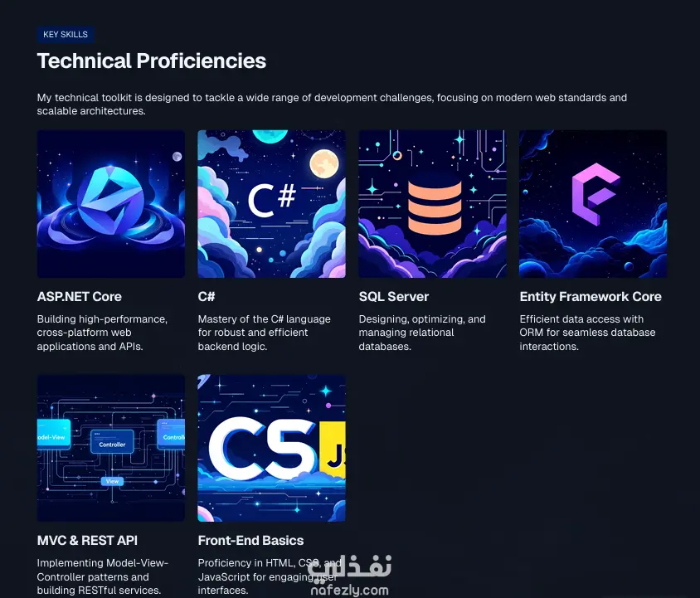Image resolution: width=700 pixels, height=598 pixels.
Task: Click the blue crystal ASP.NET emblem
Action: [110, 201]
